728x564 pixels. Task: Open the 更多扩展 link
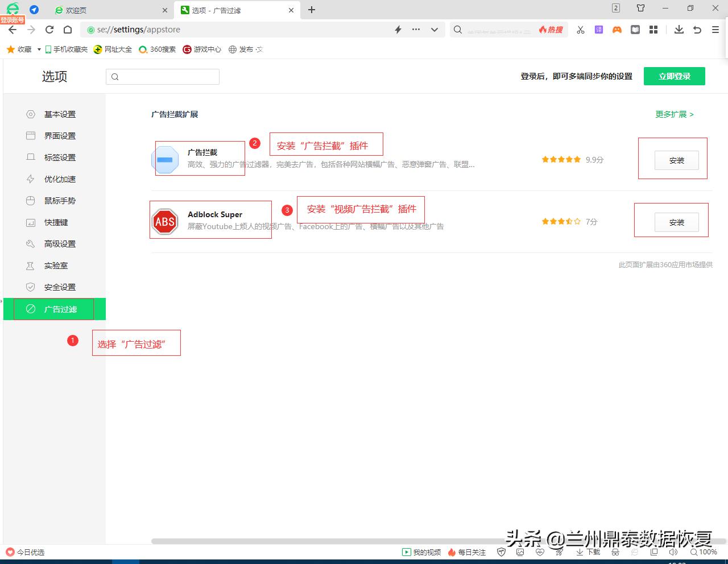[673, 114]
